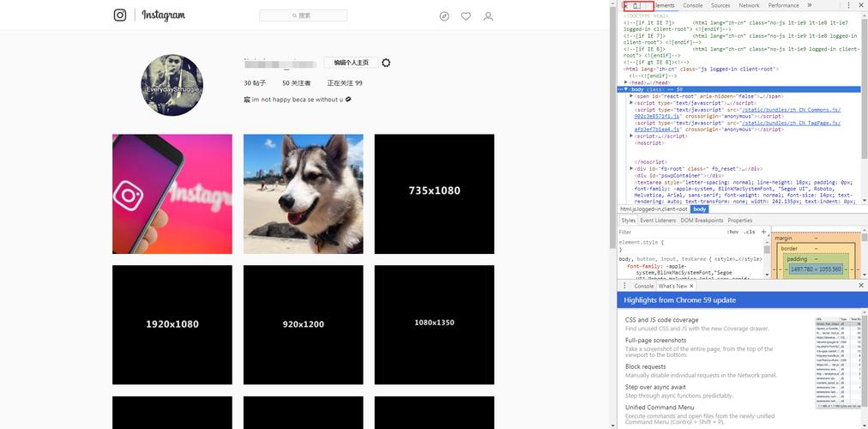Click the Styles Filter input field
Viewport: 868px width, 429px height.
670,233
